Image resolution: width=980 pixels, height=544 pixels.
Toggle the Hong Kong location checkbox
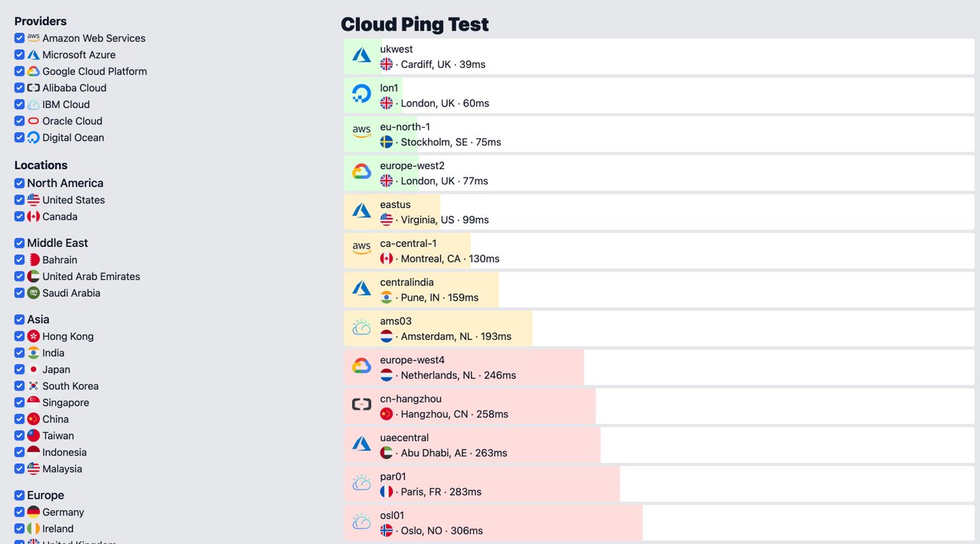(20, 337)
